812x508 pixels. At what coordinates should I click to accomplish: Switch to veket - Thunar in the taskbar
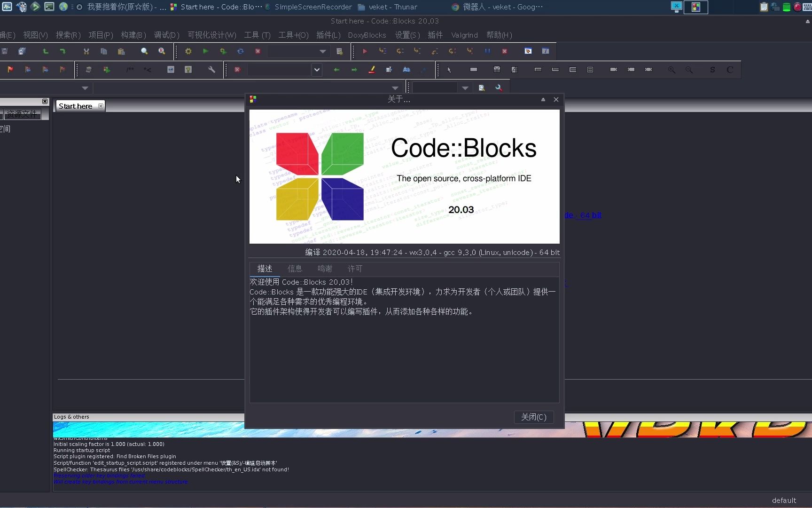pos(388,7)
